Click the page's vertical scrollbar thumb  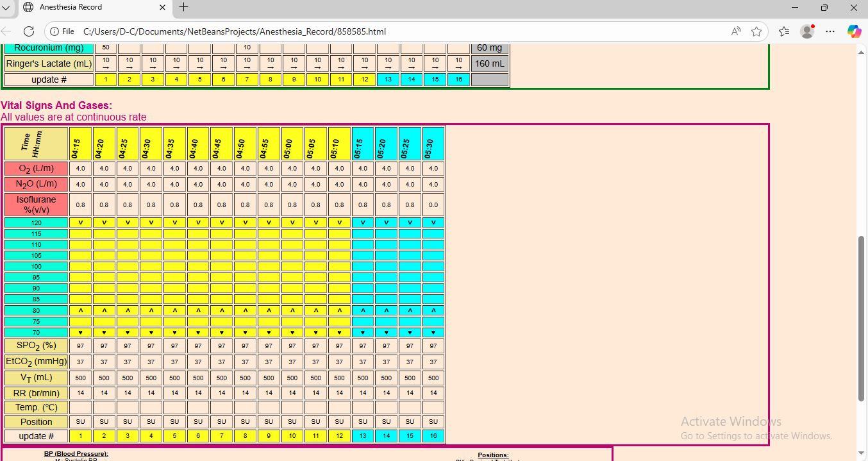(862, 317)
